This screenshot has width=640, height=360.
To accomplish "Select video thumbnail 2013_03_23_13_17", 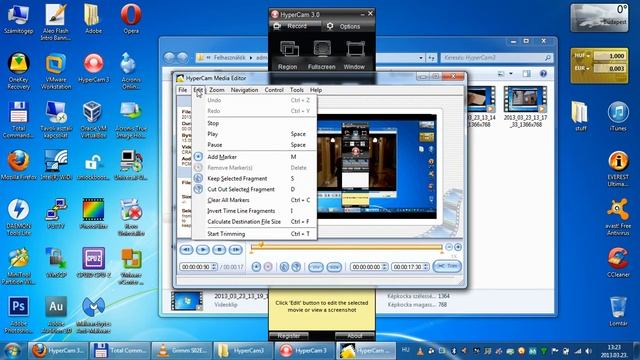I will pos(525,107).
